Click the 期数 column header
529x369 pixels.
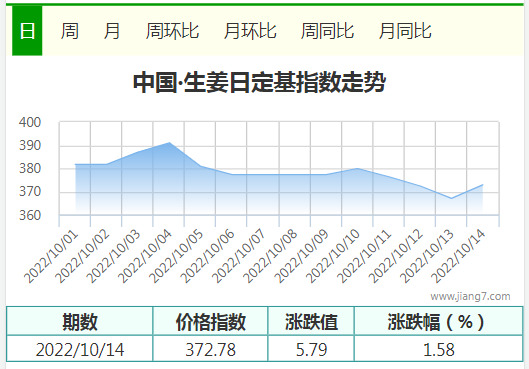tap(80, 321)
